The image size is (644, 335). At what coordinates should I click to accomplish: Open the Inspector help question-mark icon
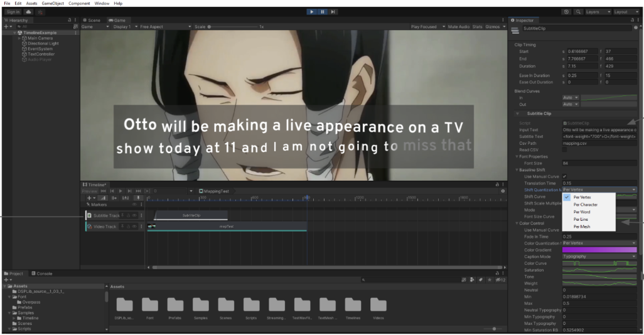click(635, 28)
